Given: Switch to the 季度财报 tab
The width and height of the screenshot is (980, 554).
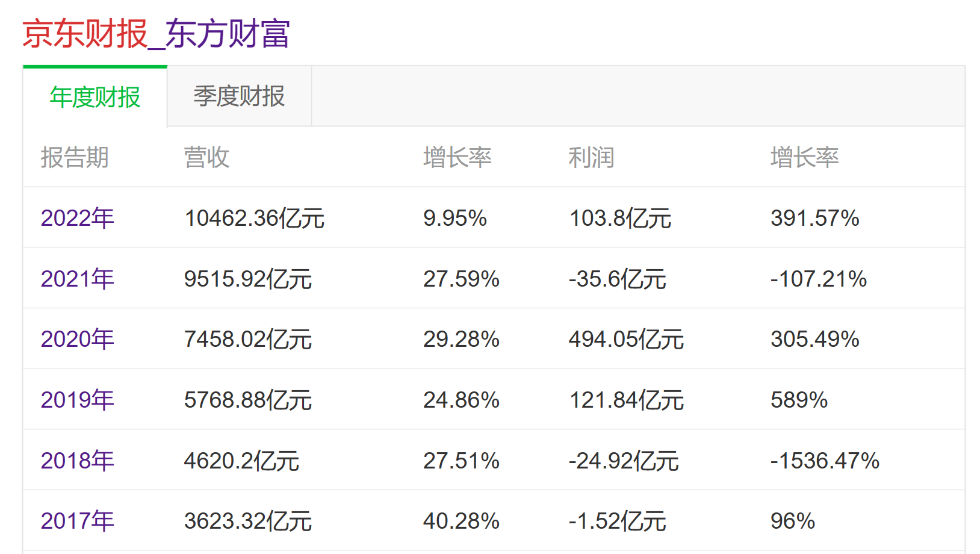Looking at the screenshot, I should tap(239, 96).
